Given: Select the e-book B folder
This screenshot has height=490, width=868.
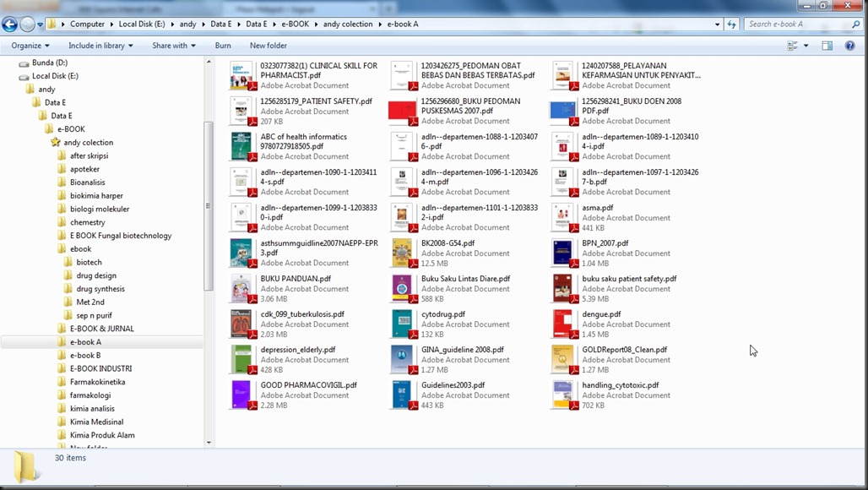Looking at the screenshot, I should coord(85,355).
